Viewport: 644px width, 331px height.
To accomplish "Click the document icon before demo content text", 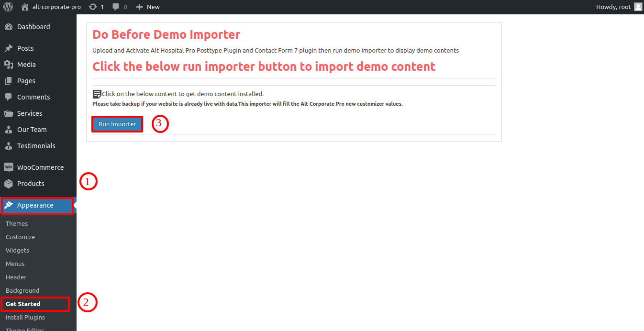I will point(97,94).
